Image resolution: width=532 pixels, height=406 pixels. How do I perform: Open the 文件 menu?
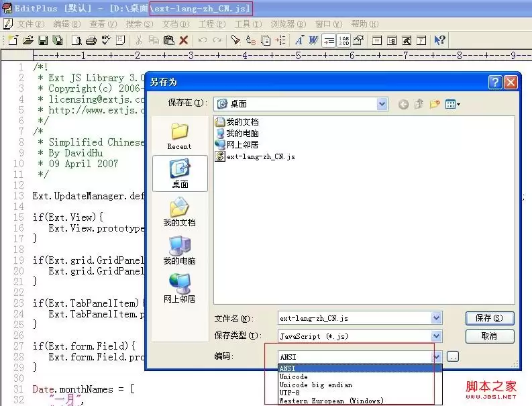click(31, 24)
